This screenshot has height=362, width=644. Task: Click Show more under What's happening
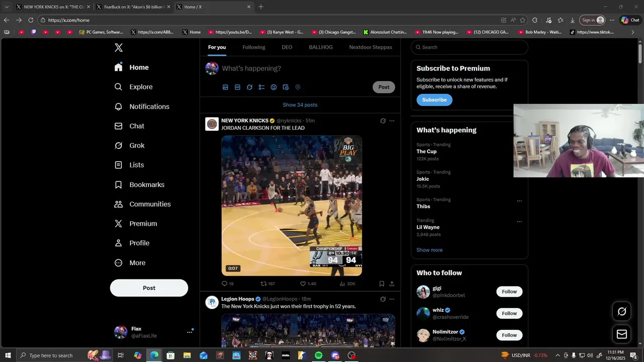coord(430,250)
